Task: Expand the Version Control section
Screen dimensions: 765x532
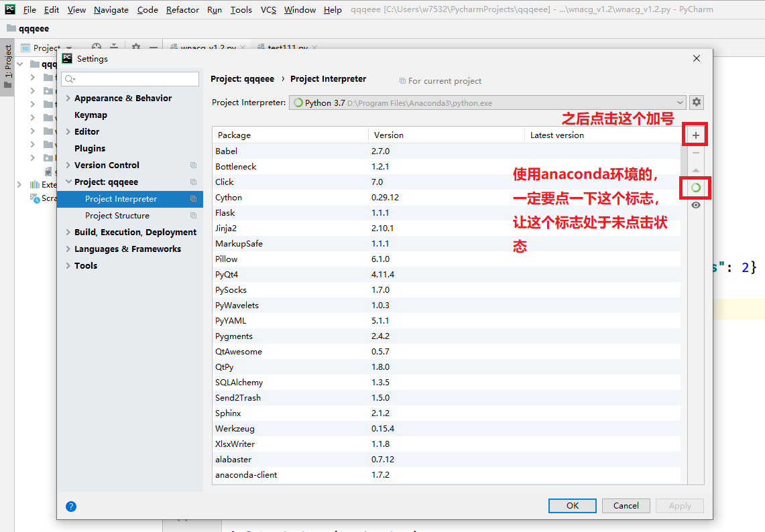Action: (68, 165)
